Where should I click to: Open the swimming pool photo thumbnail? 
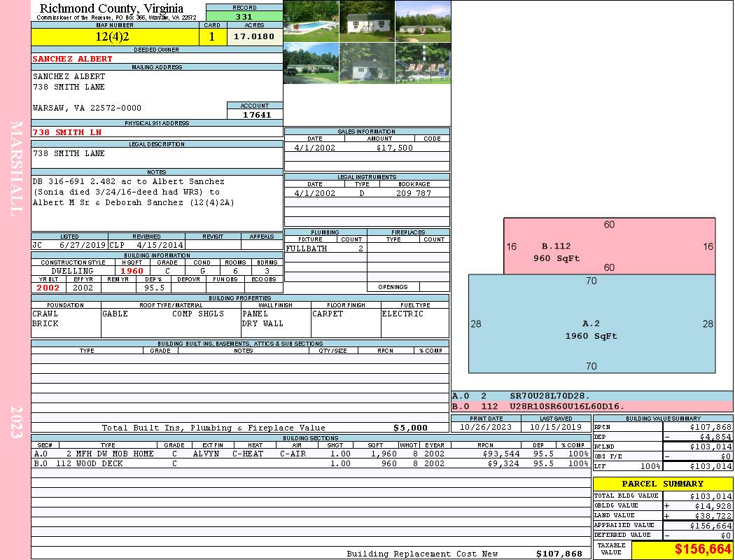(311, 21)
